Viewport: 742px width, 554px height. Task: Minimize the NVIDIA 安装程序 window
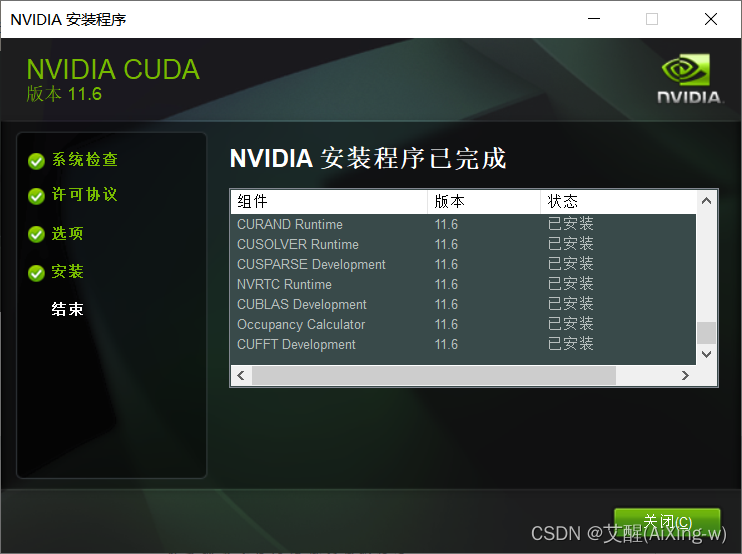tap(594, 19)
